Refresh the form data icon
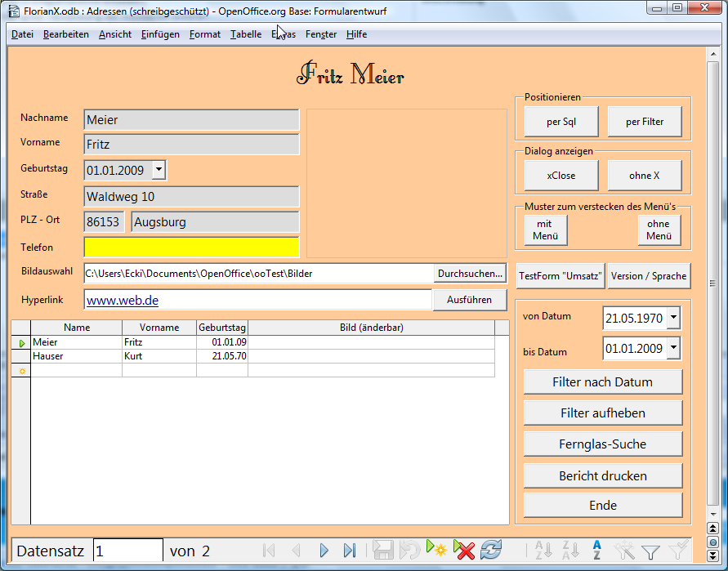Image resolution: width=728 pixels, height=571 pixels. pos(491,550)
